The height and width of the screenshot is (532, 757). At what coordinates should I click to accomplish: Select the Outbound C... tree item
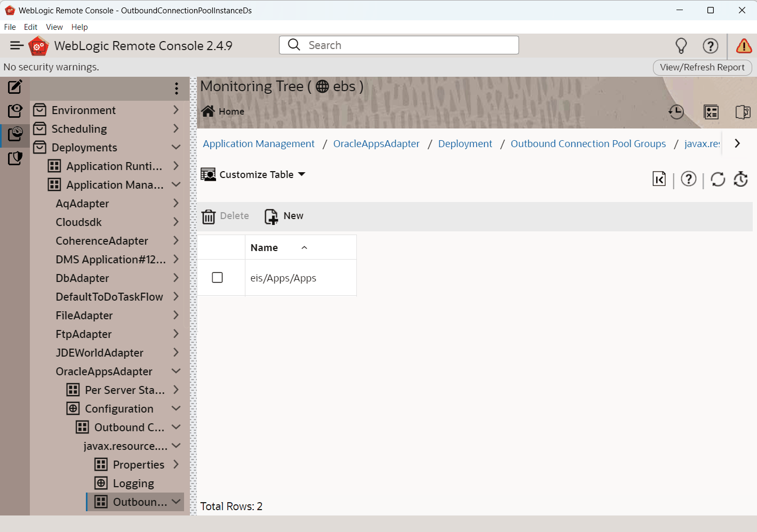coord(129,428)
